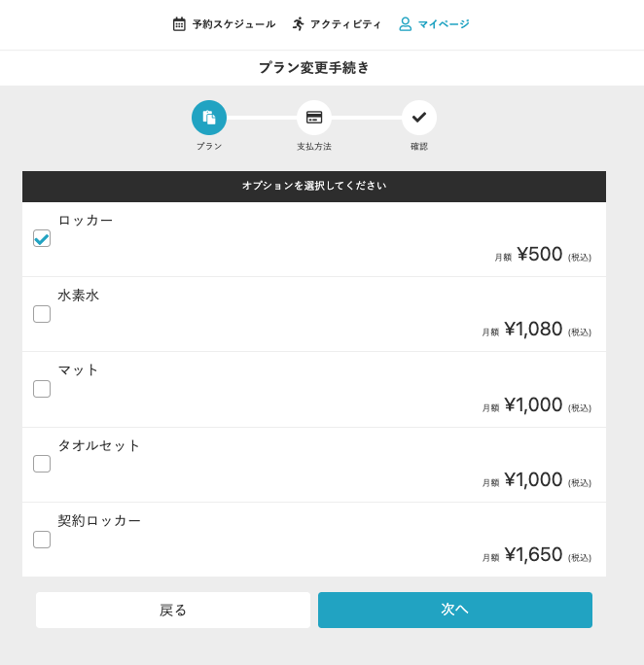Select the タオルセット option checkbox
Image resolution: width=644 pixels, height=665 pixels.
(x=42, y=464)
